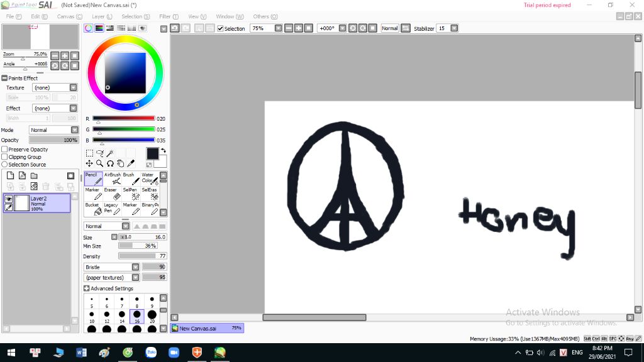The width and height of the screenshot is (644, 362).
Task: Click the foreground color swatch
Action: point(152,153)
